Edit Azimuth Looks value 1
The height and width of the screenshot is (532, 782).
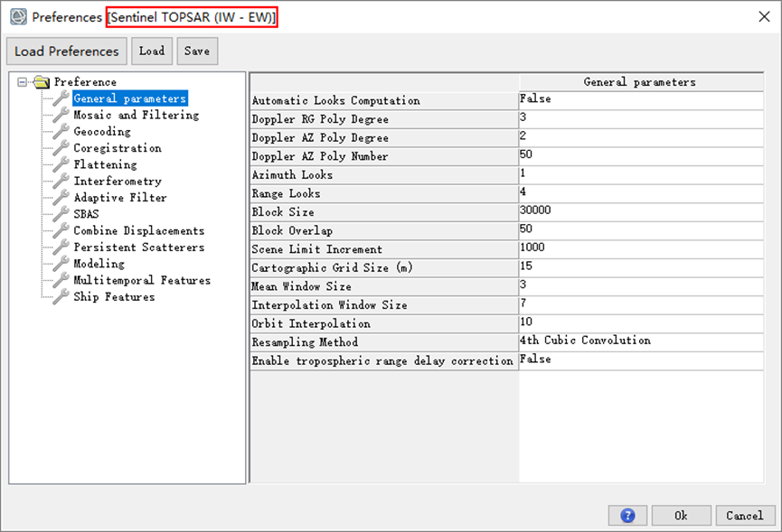(x=641, y=174)
